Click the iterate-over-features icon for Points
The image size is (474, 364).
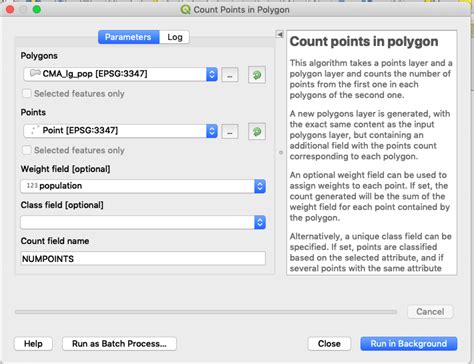[x=257, y=132]
